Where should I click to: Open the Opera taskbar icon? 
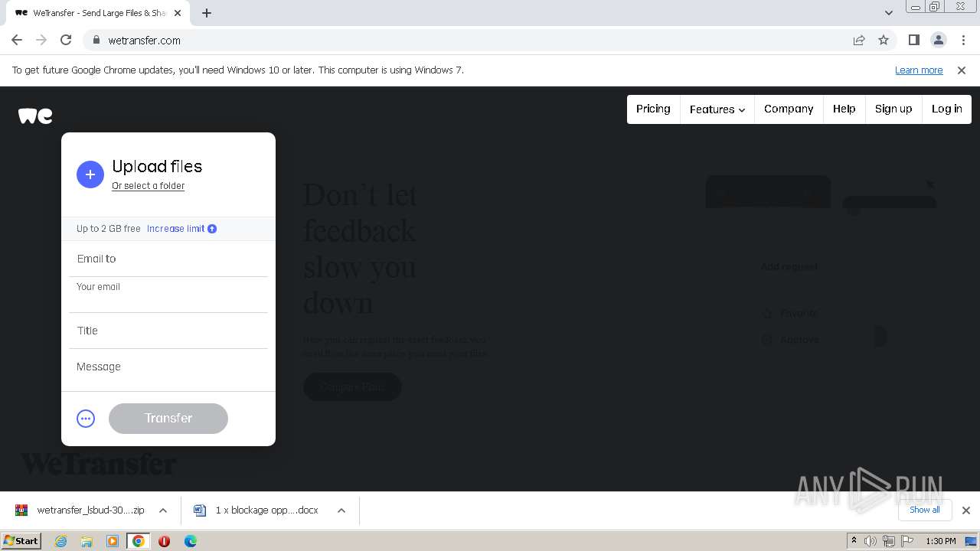click(x=164, y=541)
